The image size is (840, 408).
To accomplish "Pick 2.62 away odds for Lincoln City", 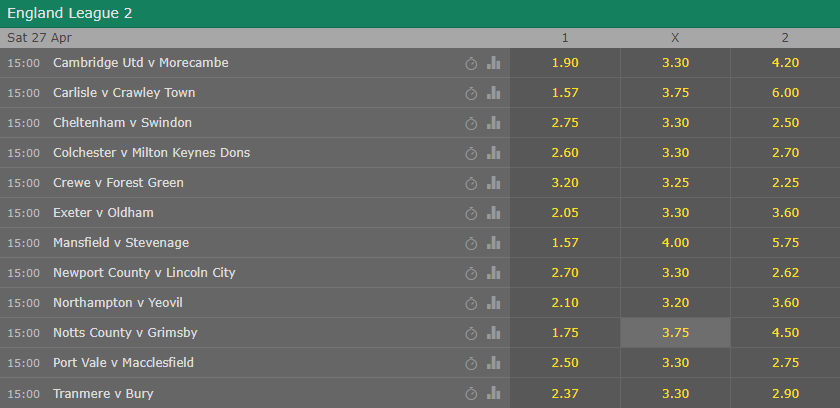I will pos(785,273).
